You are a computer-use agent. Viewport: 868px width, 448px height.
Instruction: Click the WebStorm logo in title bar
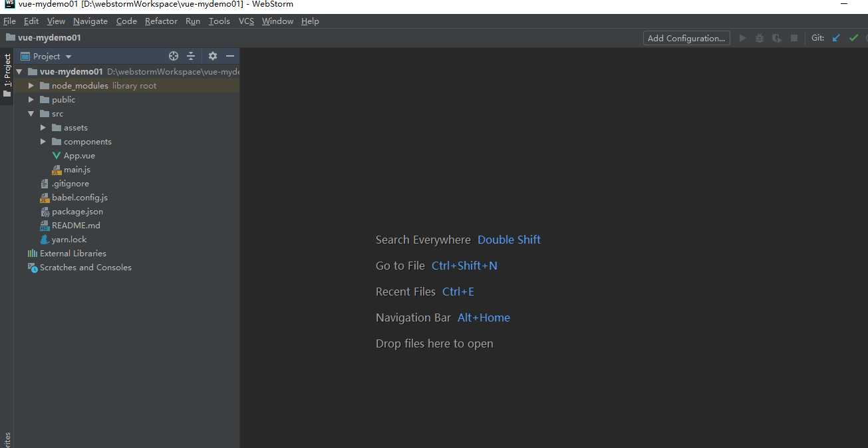(x=9, y=5)
